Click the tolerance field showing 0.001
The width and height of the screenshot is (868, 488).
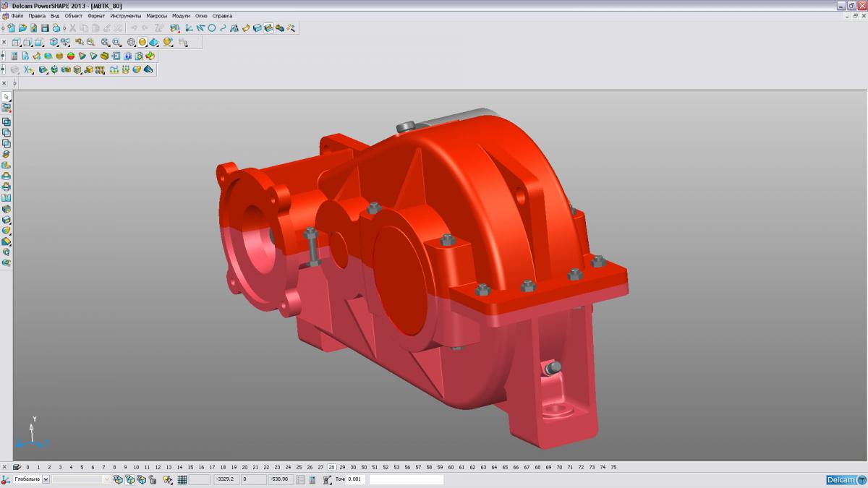click(x=356, y=480)
